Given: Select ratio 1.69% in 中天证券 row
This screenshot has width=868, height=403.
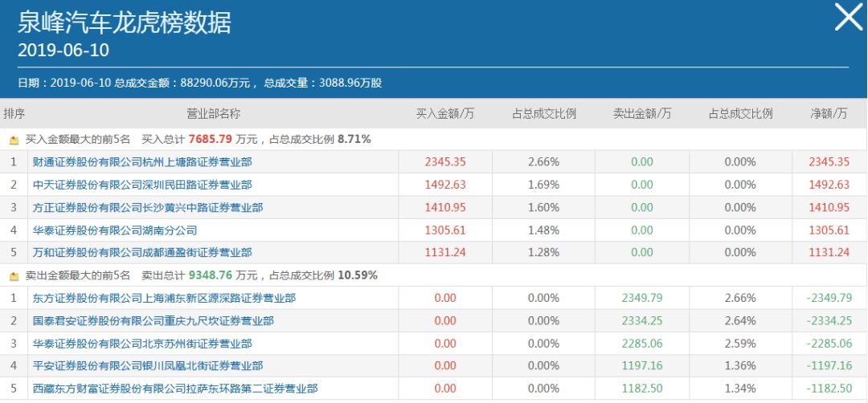Looking at the screenshot, I should point(543,185).
